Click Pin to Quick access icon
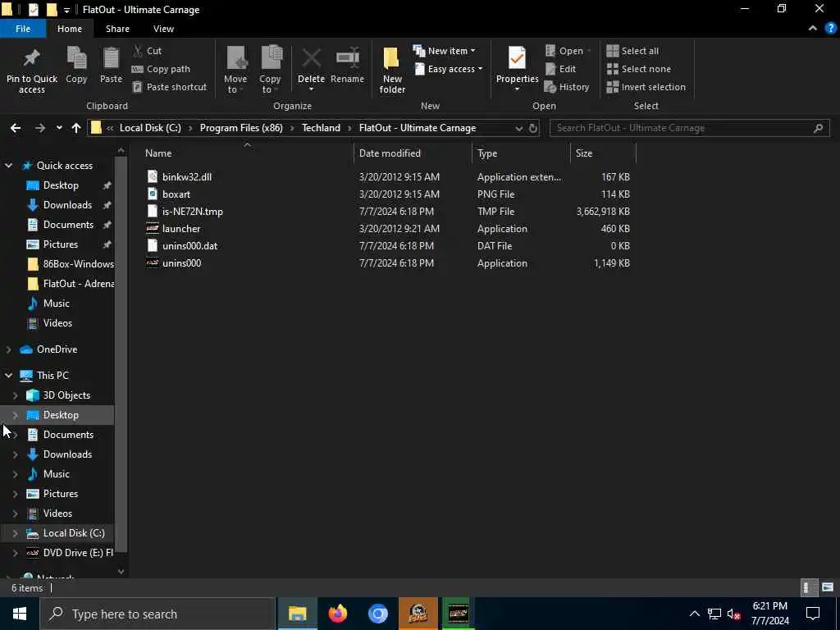Image resolution: width=840 pixels, height=630 pixels. tap(31, 58)
